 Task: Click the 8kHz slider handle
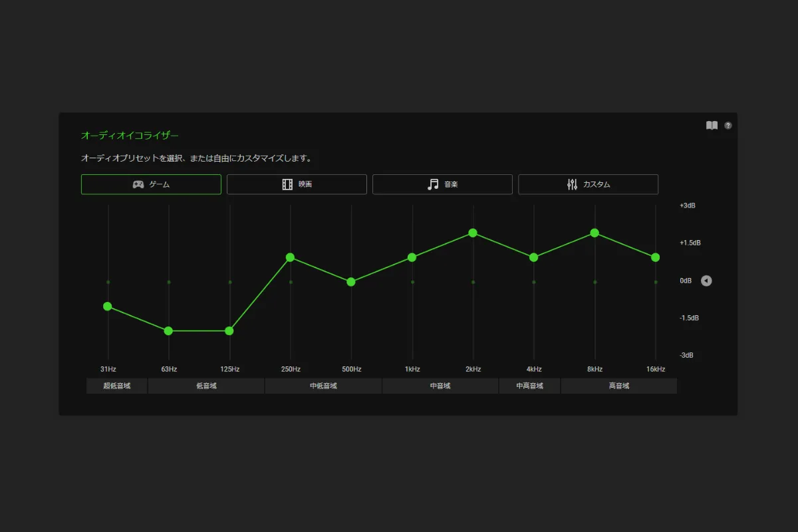(595, 233)
